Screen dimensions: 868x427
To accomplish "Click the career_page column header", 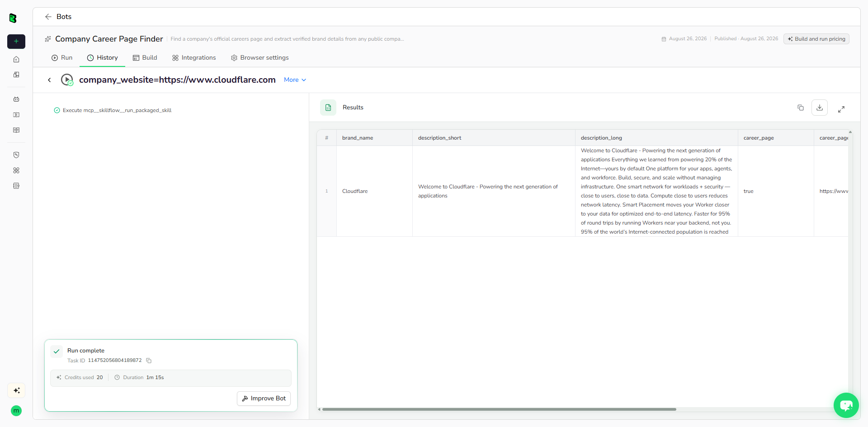I will (776, 138).
